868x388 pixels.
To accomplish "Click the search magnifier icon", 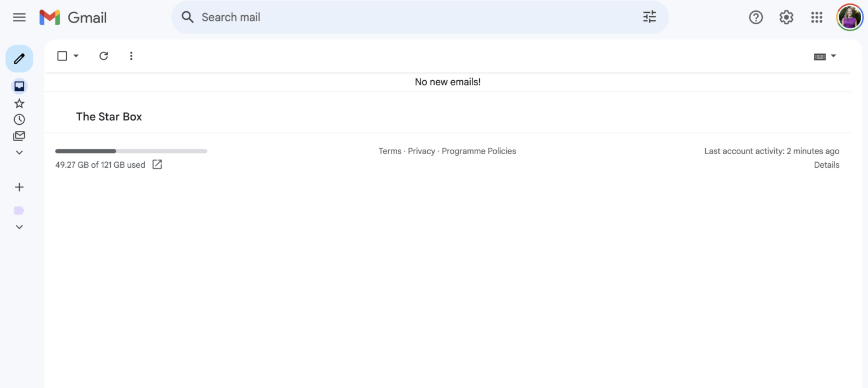I will pyautogui.click(x=188, y=17).
